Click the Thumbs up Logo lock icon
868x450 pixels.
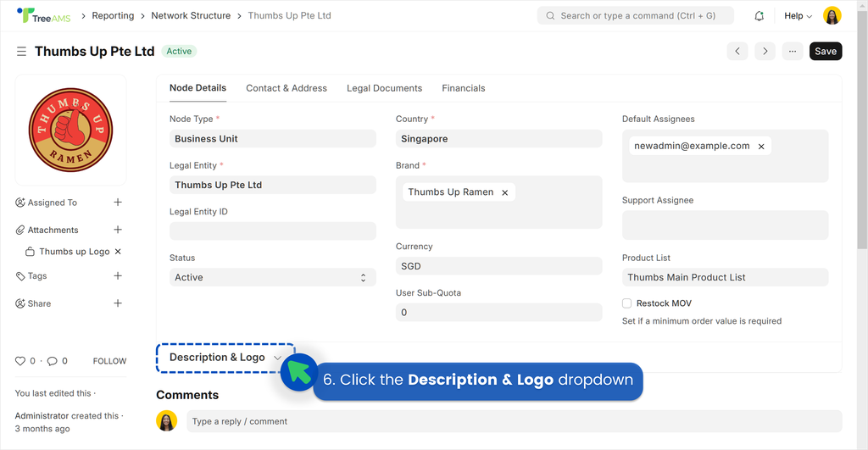(x=30, y=252)
